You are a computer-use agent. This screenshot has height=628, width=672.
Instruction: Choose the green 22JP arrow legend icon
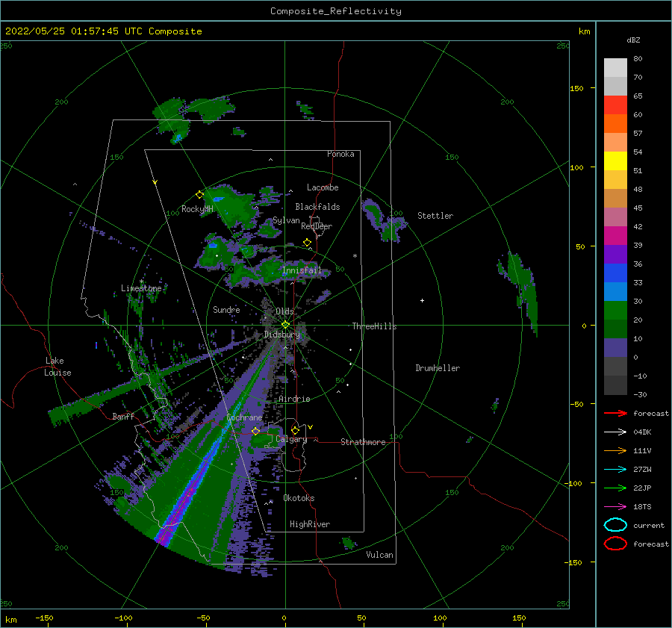(615, 488)
